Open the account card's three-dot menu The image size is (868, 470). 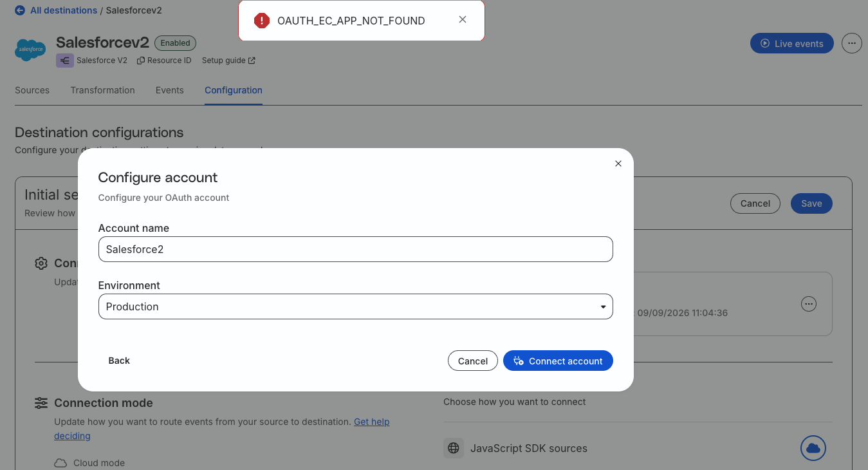pyautogui.click(x=809, y=304)
